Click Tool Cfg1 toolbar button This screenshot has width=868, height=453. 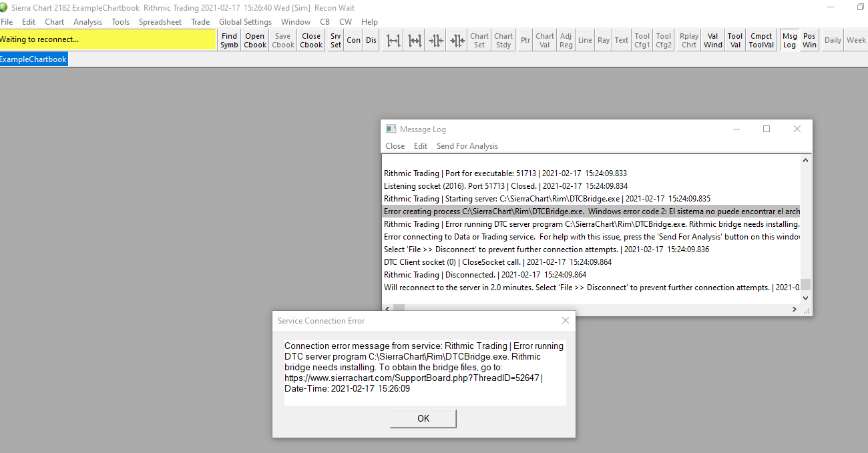click(x=642, y=40)
